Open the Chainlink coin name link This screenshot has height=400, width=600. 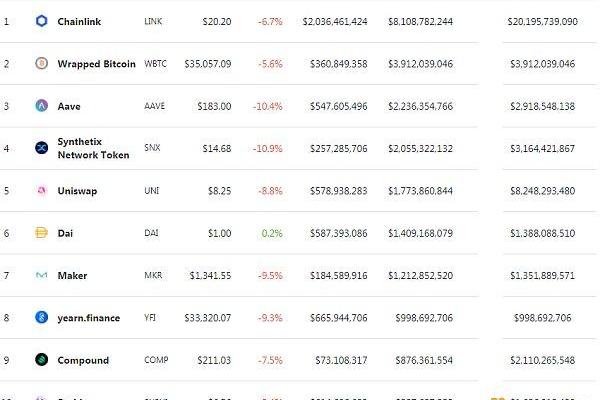79,21
